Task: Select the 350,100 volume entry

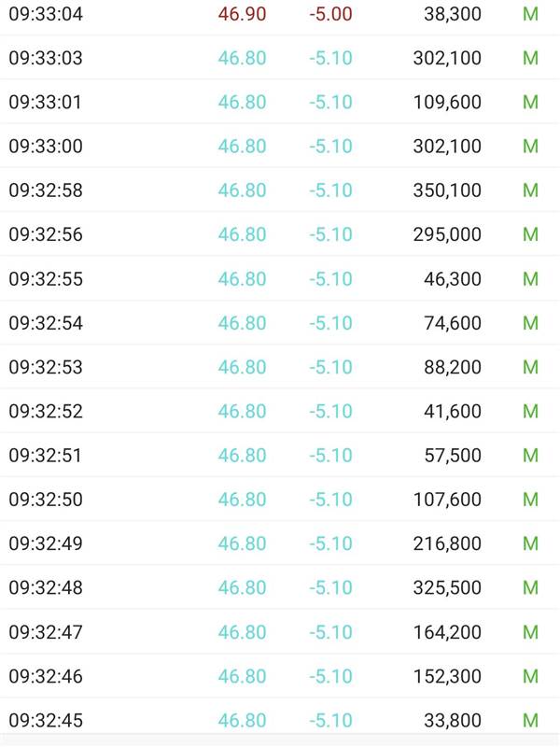Action: [447, 190]
